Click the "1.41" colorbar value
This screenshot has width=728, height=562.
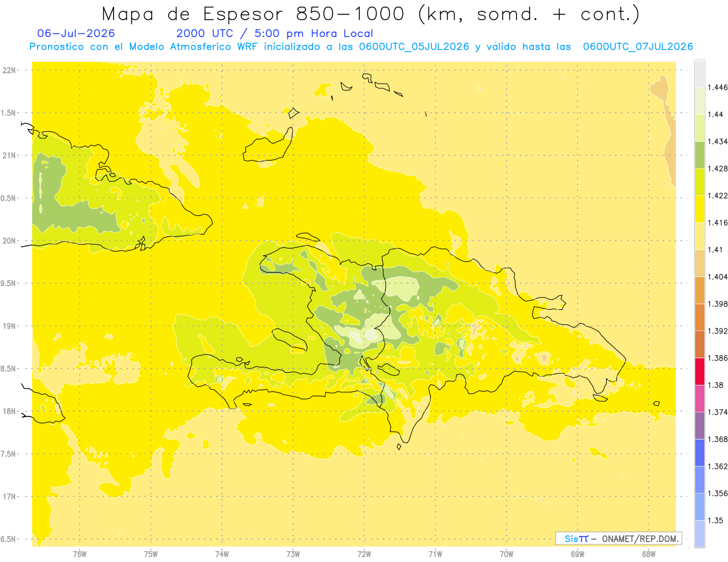[x=716, y=250]
